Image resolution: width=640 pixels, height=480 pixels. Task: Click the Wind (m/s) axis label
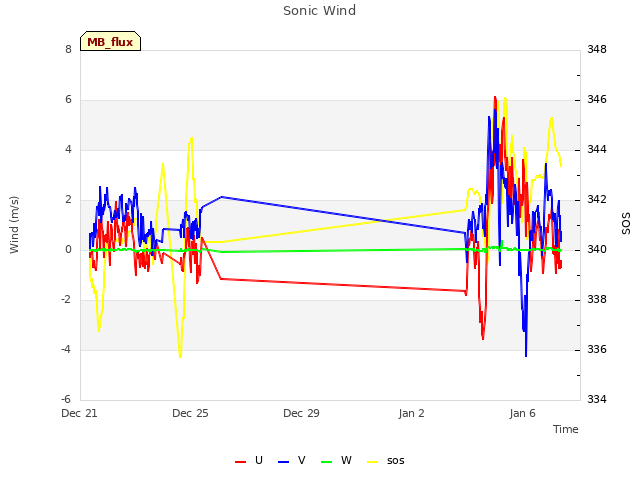tap(14, 225)
